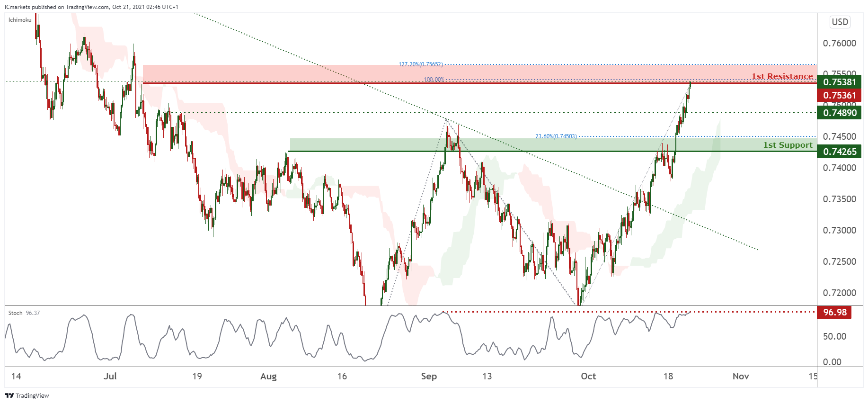Image resolution: width=868 pixels, height=404 pixels.
Task: Click the 16 date on time axis
Action: click(x=342, y=376)
